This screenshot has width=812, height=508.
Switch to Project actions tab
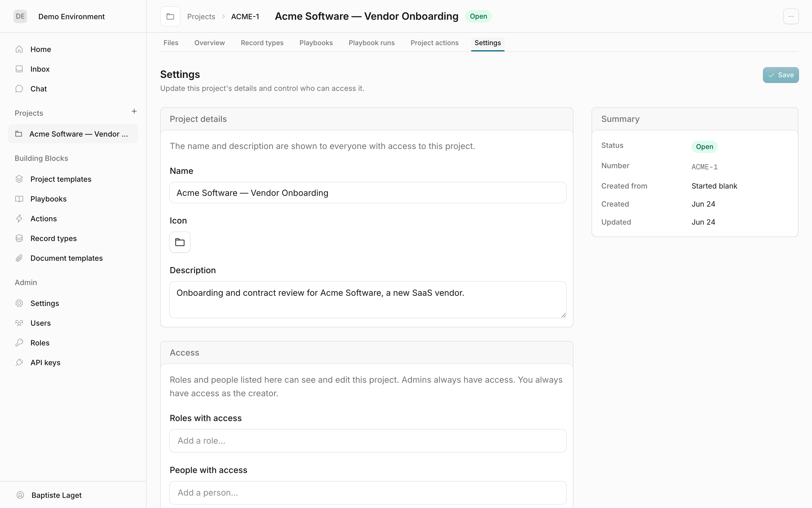point(434,43)
